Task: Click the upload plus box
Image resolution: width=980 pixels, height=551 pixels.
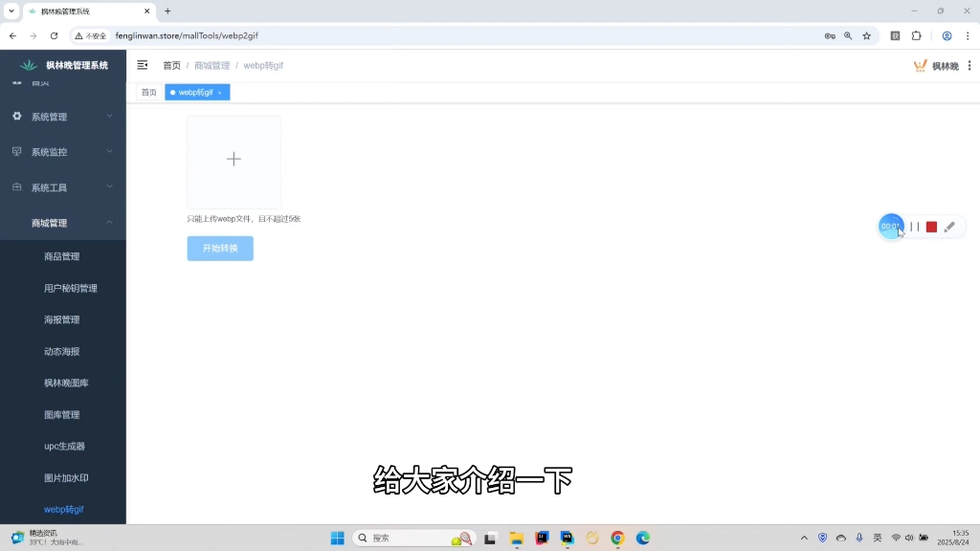Action: coord(234,162)
